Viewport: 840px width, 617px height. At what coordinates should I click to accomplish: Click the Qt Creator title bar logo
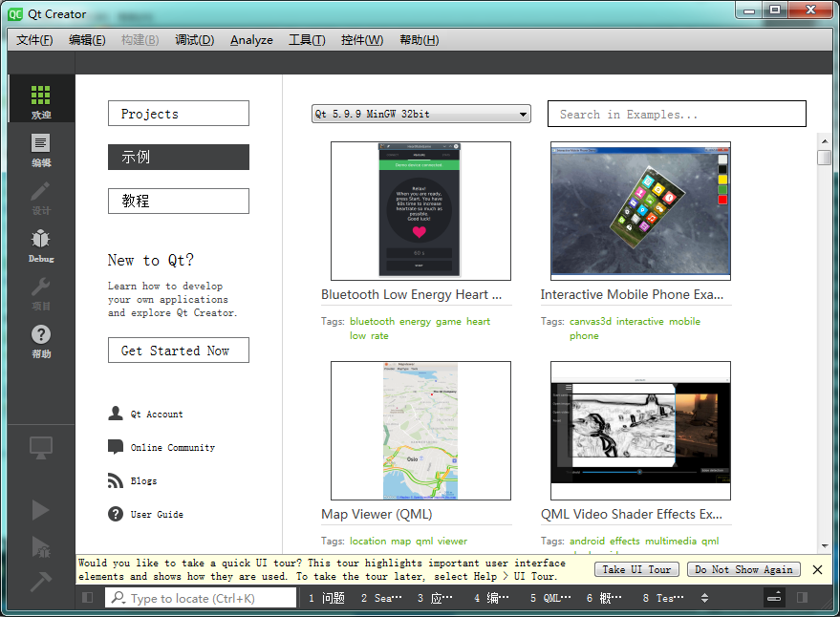coord(15,14)
